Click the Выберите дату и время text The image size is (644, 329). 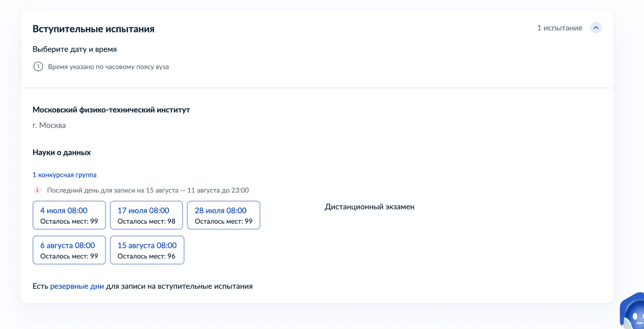75,49
